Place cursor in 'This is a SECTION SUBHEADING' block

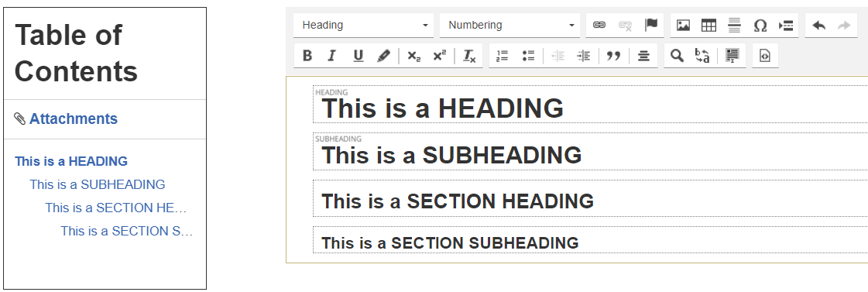pos(590,240)
